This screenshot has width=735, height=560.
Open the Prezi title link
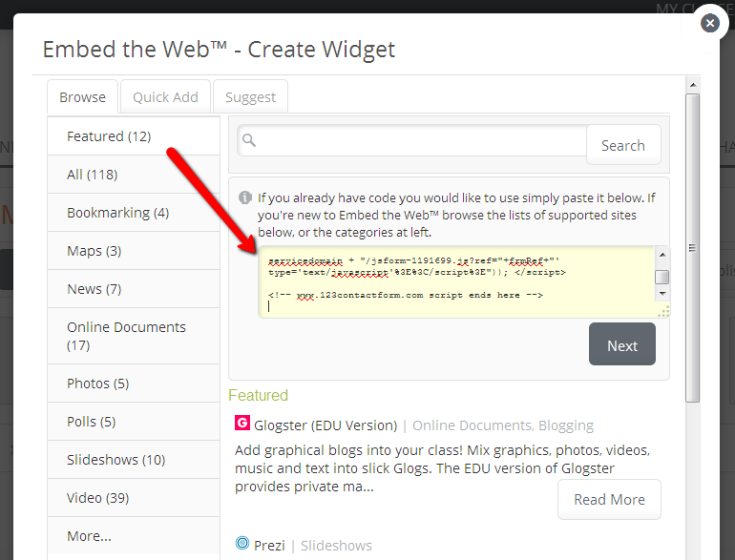coord(269,546)
